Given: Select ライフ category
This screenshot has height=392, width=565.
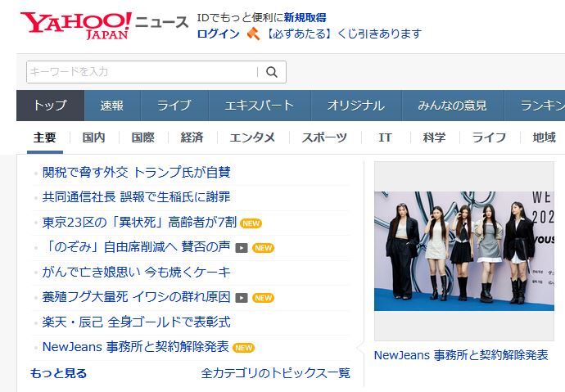Looking at the screenshot, I should pos(489,137).
